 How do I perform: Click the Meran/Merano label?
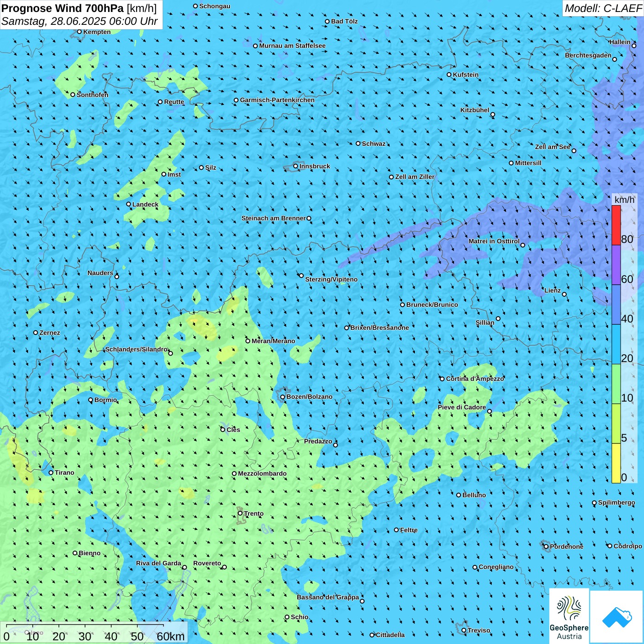(x=273, y=341)
